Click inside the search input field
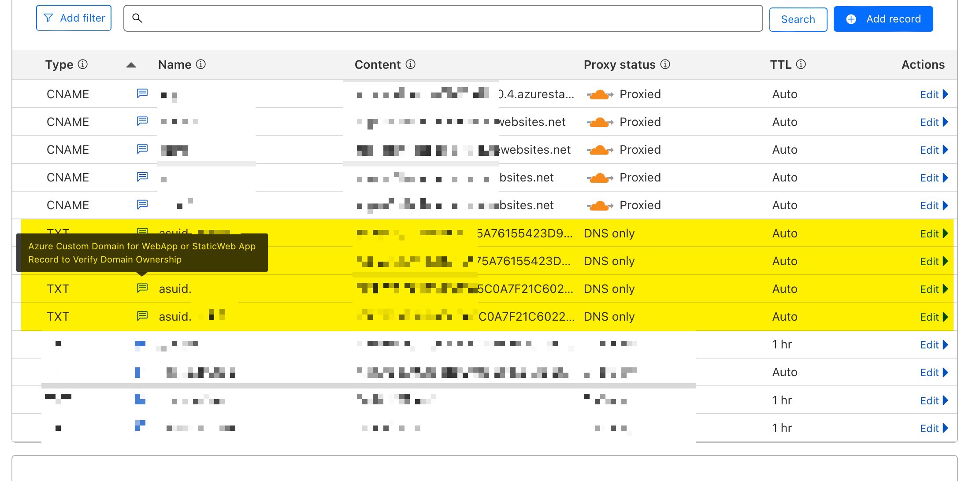The height and width of the screenshot is (481, 980). (441, 18)
